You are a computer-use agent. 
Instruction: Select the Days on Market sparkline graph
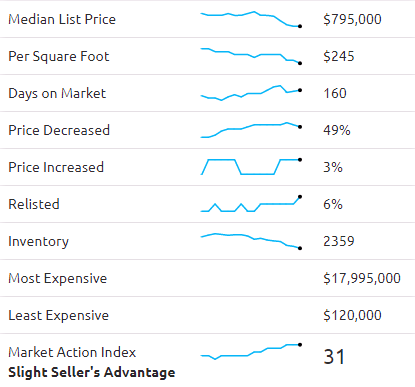pos(251,93)
